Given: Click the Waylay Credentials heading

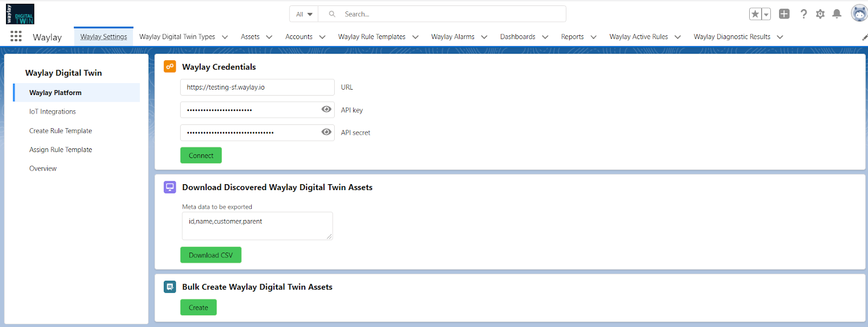Looking at the screenshot, I should pos(219,67).
